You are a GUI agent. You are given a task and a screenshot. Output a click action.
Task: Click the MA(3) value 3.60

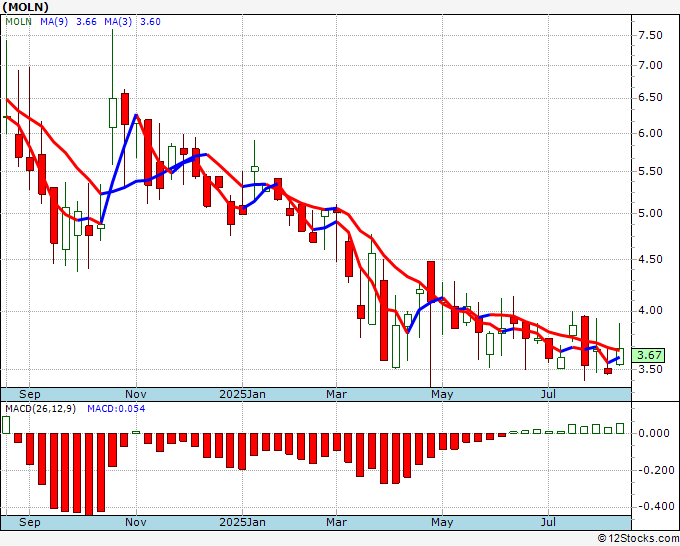click(150, 22)
